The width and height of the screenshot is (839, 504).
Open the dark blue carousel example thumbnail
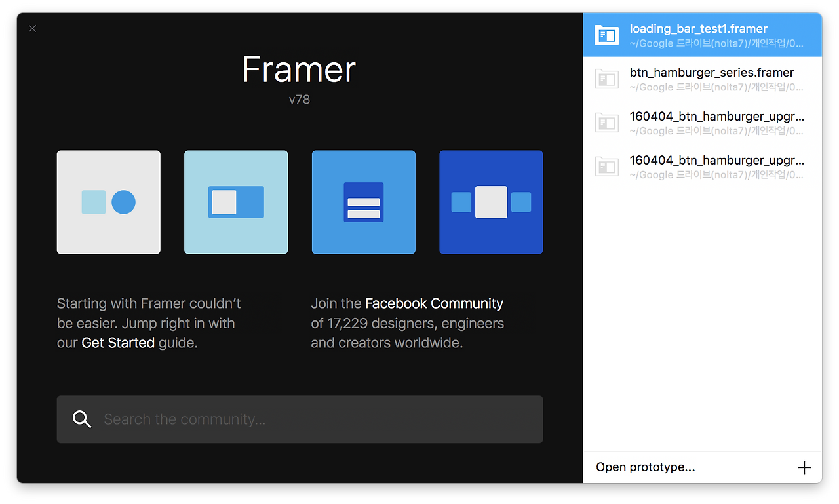pyautogui.click(x=491, y=203)
